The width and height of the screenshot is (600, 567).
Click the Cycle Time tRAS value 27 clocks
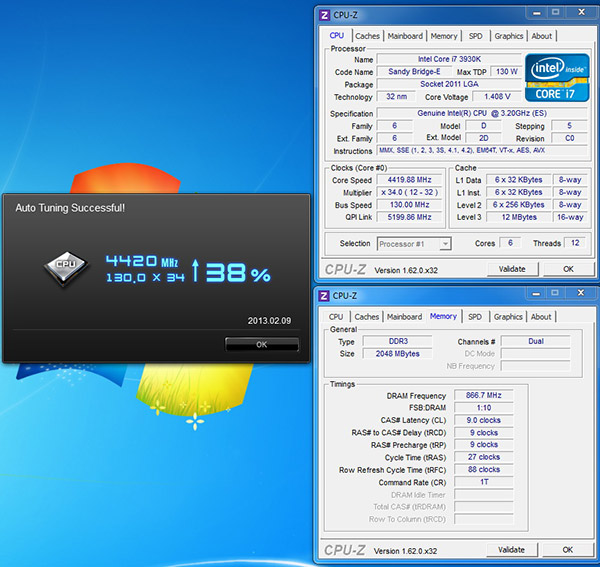pos(484,457)
